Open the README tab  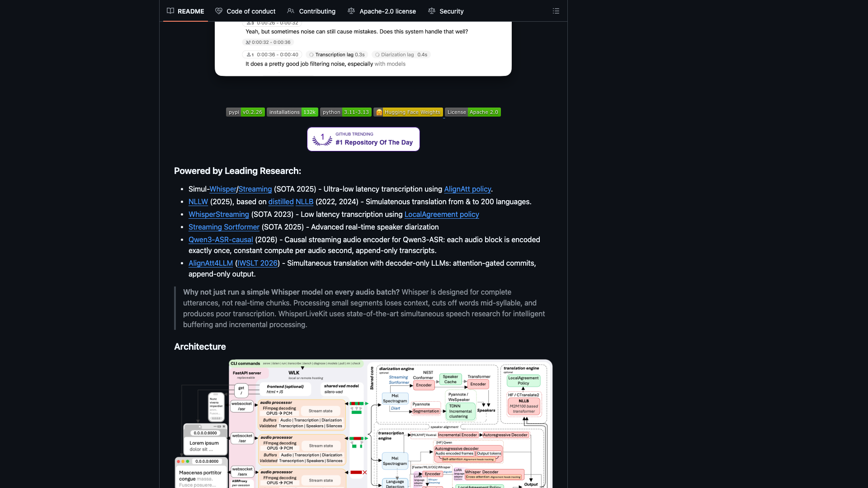click(185, 11)
